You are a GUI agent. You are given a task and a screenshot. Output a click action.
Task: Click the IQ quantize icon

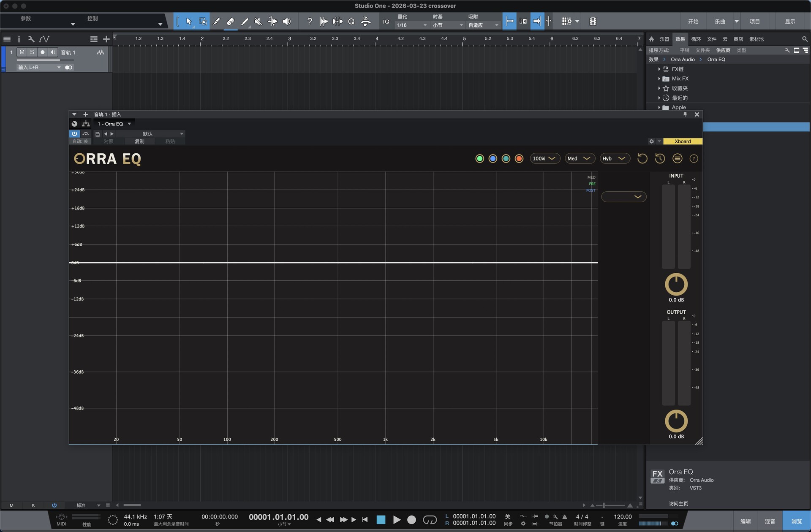[386, 22]
